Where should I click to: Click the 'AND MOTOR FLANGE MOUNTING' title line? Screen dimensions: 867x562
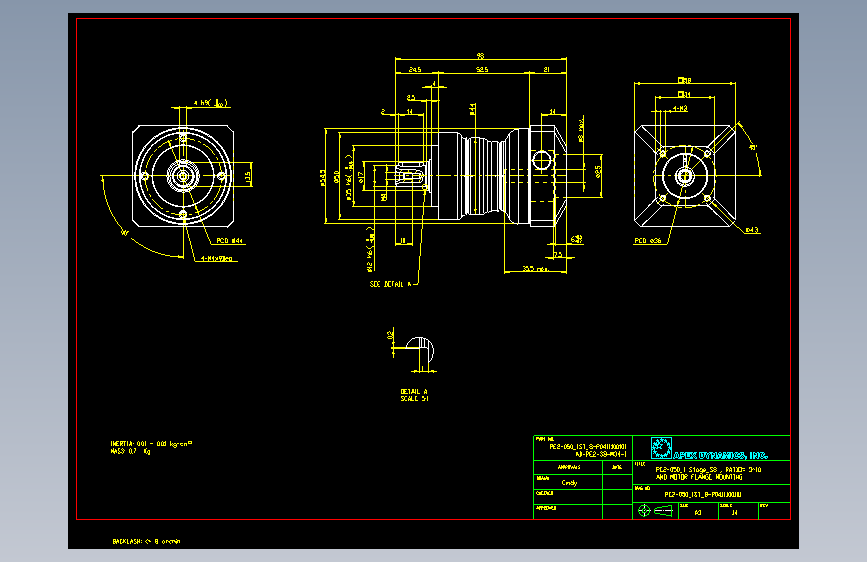point(699,476)
